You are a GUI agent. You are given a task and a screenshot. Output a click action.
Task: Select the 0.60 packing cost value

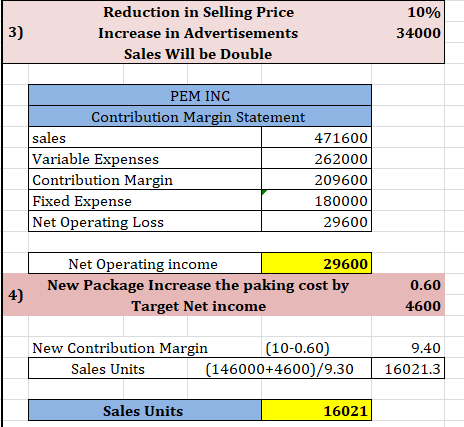tap(425, 285)
